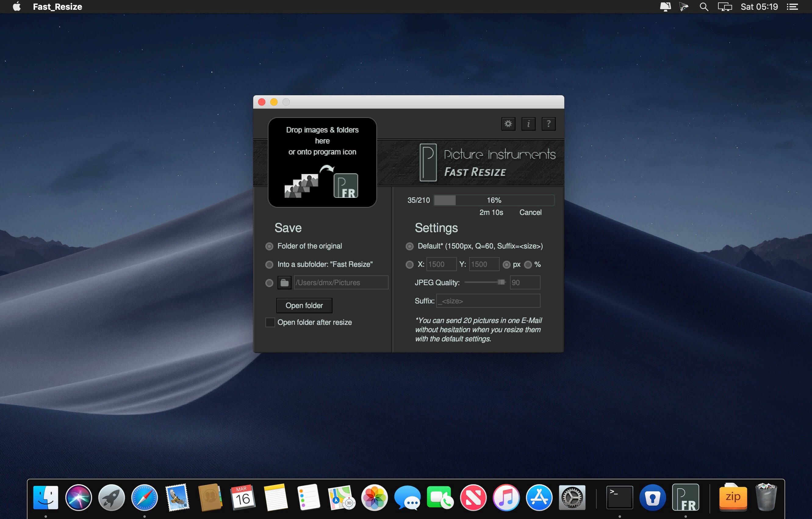Select 'Into a subfolder: Fast Resize' option

click(x=269, y=265)
